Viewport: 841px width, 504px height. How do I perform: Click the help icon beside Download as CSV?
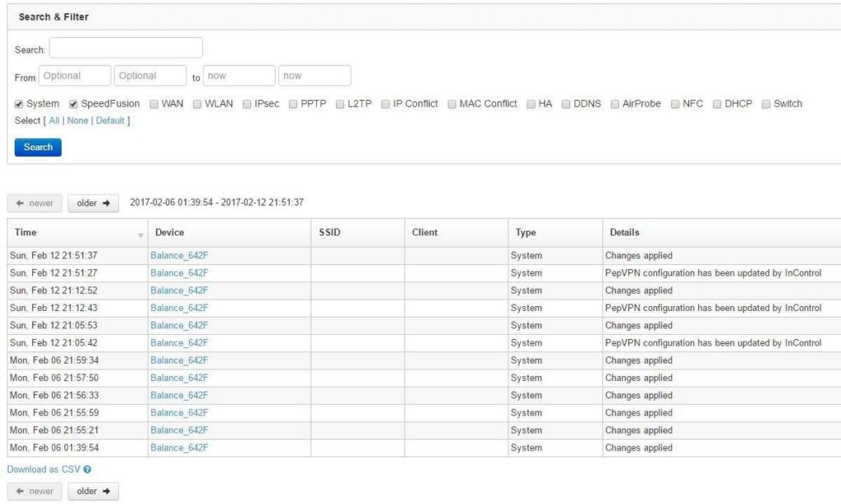[87, 470]
